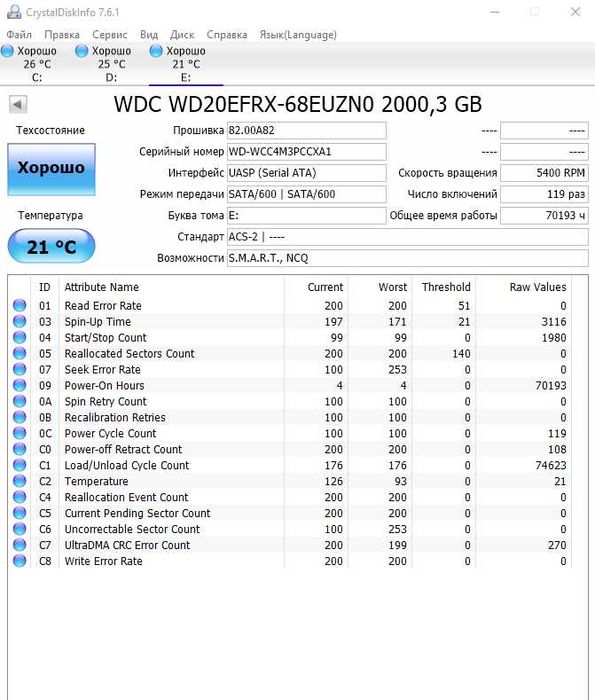Click the raw value 74623
This screenshot has height=700, width=595.
pyautogui.click(x=551, y=465)
